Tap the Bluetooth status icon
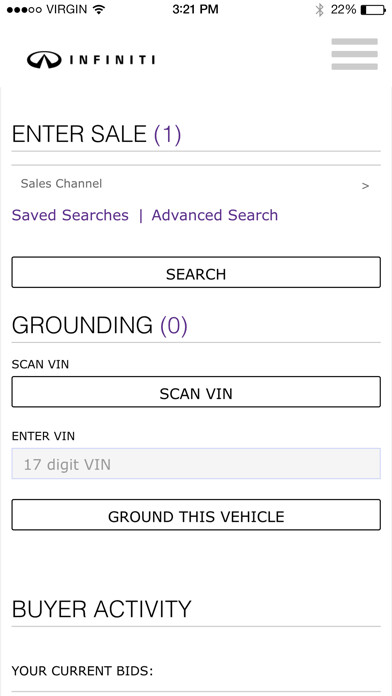This screenshot has width=392, height=696. coord(319,10)
